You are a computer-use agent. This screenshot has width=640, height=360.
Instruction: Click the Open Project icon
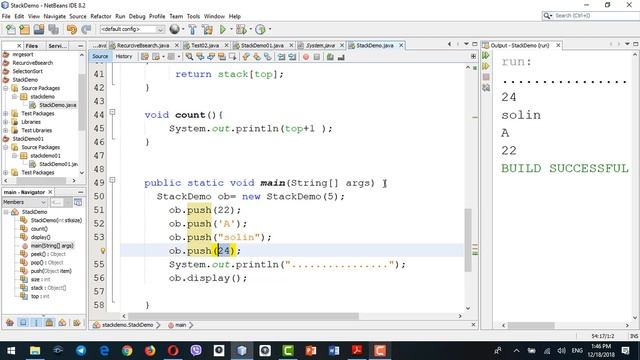[x=39, y=29]
